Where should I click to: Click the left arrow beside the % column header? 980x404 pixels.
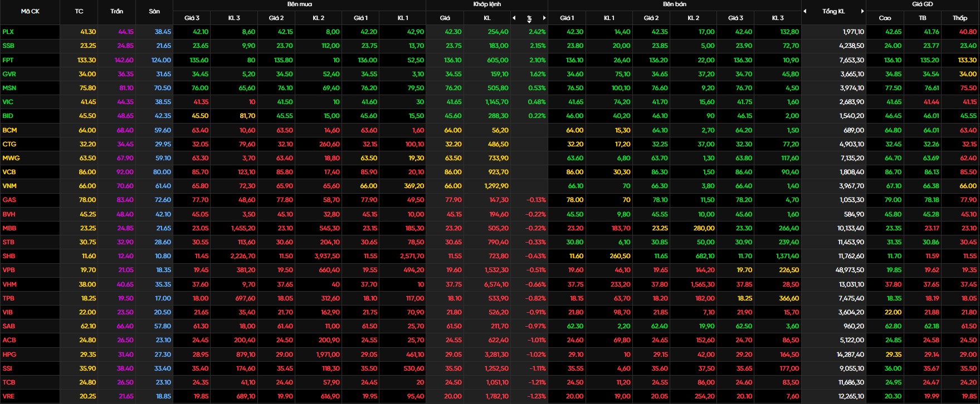[514, 18]
